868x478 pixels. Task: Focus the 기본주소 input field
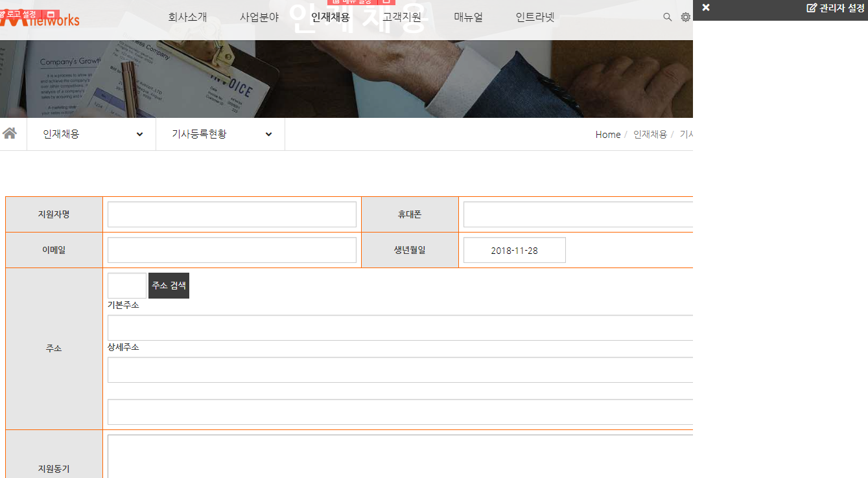click(x=400, y=328)
